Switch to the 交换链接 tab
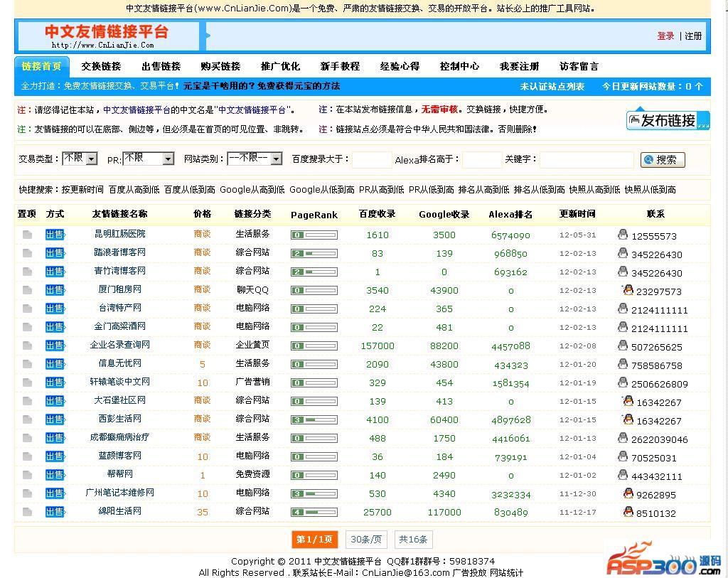Image resolution: width=728 pixels, height=578 pixels. pos(101,66)
